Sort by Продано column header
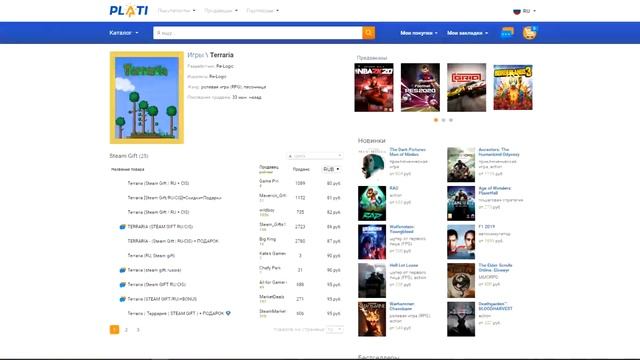Screen dimensions: 640x360 pos(301,169)
